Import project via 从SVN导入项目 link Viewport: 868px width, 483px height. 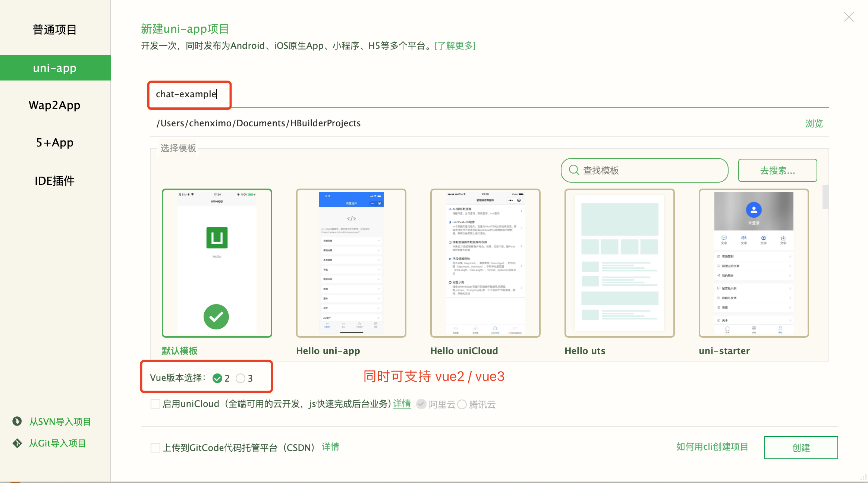(x=60, y=422)
